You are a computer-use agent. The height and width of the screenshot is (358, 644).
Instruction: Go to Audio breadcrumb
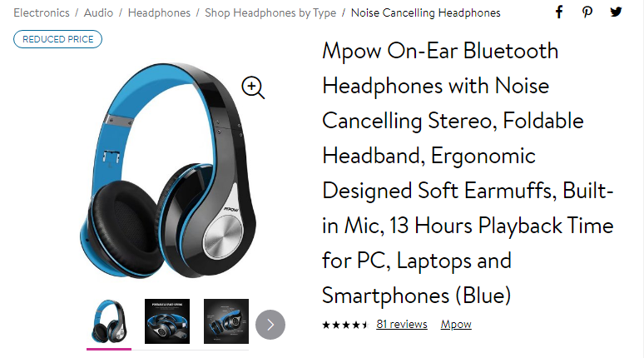pyautogui.click(x=98, y=12)
